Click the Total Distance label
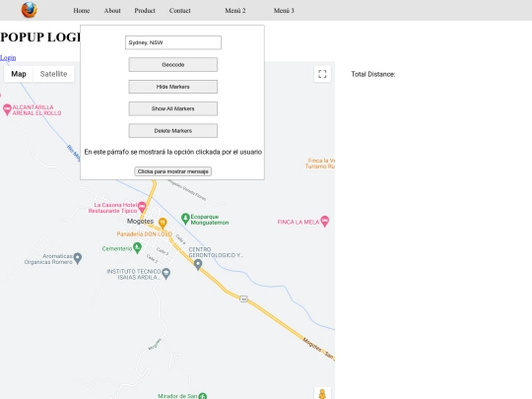The width and height of the screenshot is (532, 399). click(x=372, y=74)
